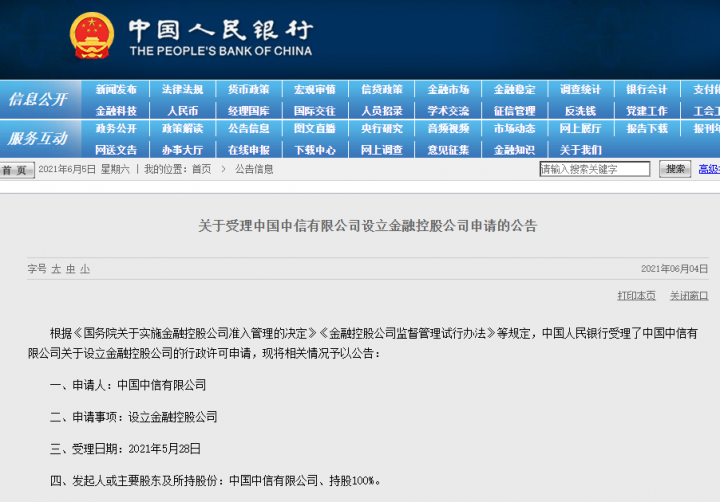Image resolution: width=720 pixels, height=502 pixels.
Task: Click the announcement title about 中国中信有限公司
Action: 367,226
